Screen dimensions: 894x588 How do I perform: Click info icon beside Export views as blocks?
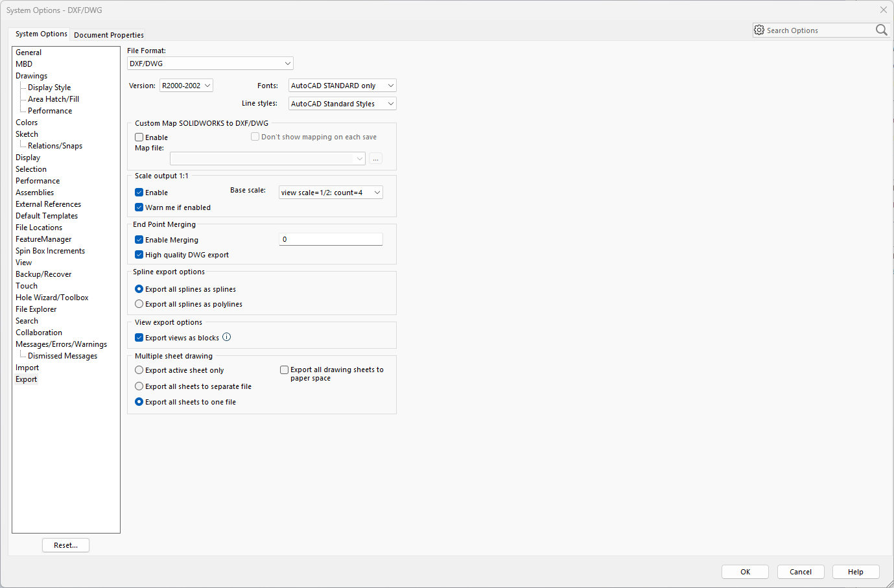(226, 337)
